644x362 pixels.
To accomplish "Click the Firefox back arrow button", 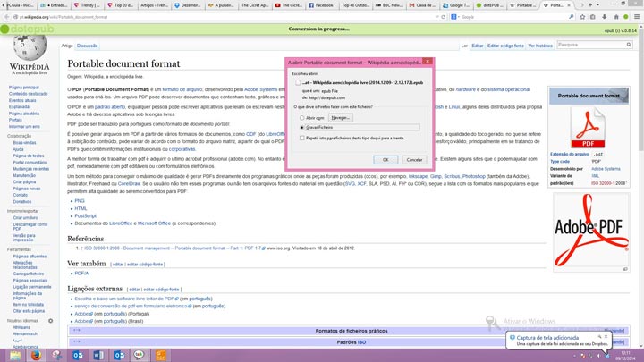I will pyautogui.click(x=6, y=17).
